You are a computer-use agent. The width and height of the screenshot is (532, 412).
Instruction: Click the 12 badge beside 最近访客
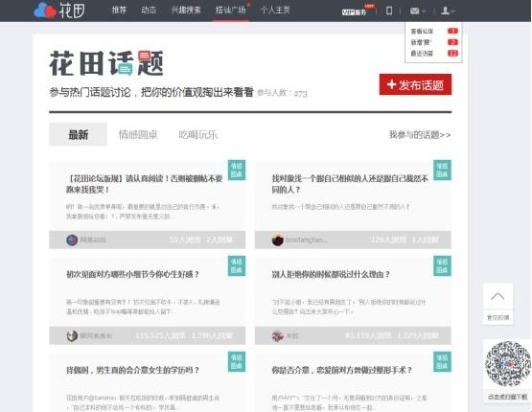[453, 54]
